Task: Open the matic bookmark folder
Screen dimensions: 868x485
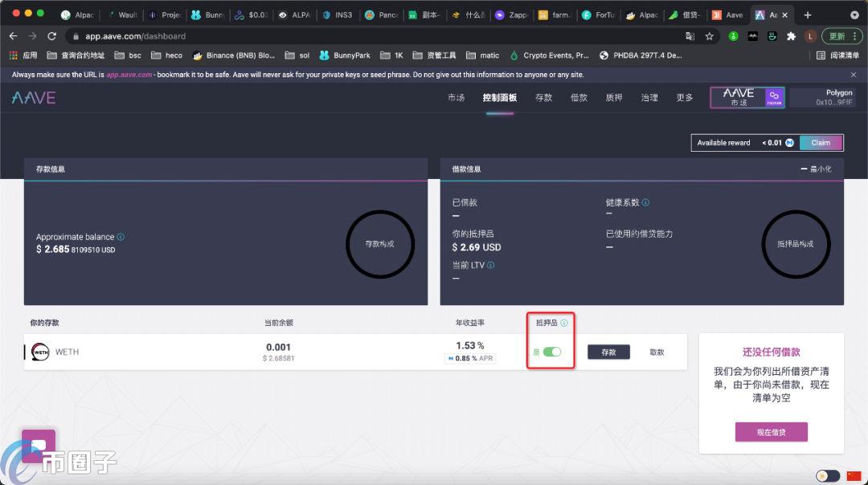Action: point(483,55)
